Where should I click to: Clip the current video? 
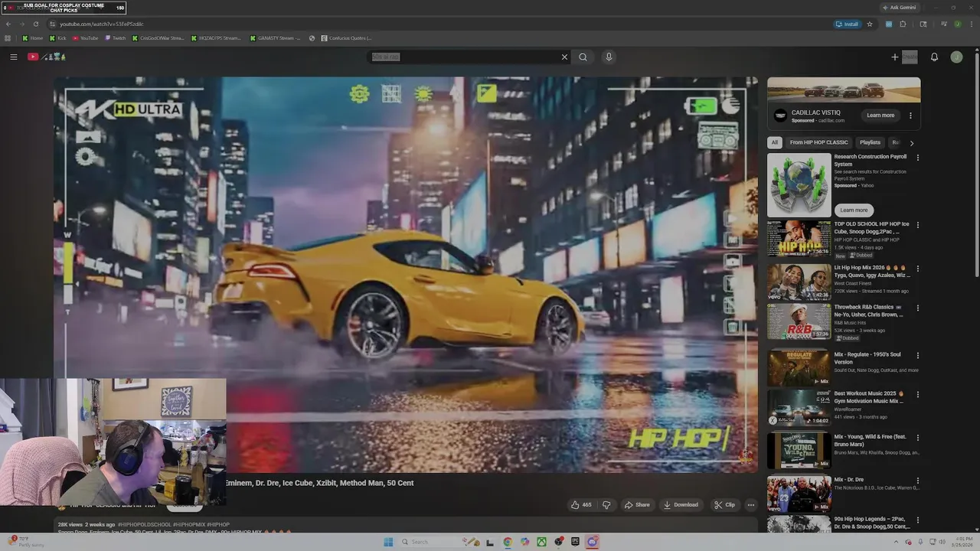[724, 504]
